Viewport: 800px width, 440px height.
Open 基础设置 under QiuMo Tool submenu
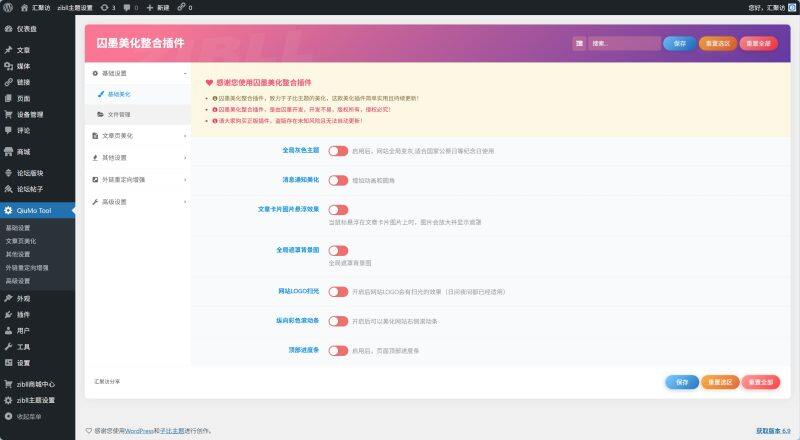pyautogui.click(x=18, y=228)
